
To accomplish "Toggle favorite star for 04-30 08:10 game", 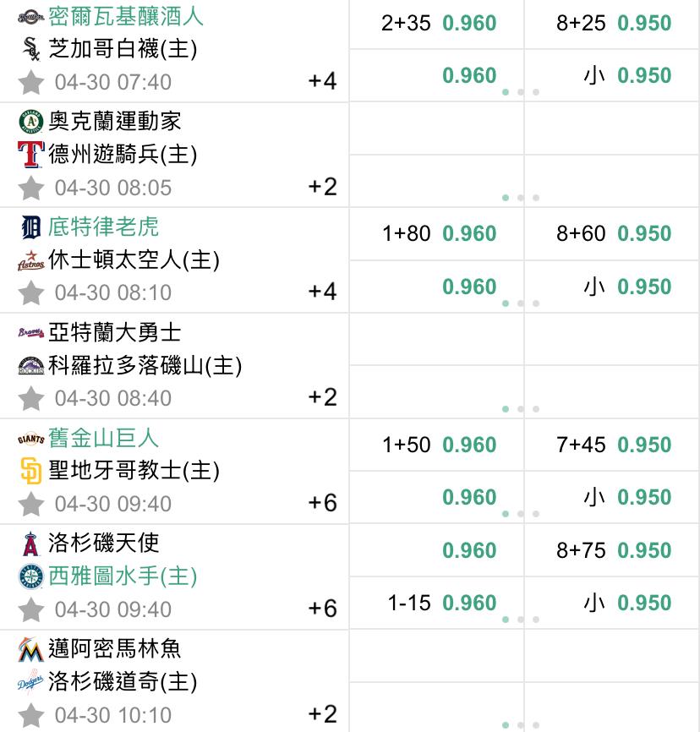I will point(31,293).
